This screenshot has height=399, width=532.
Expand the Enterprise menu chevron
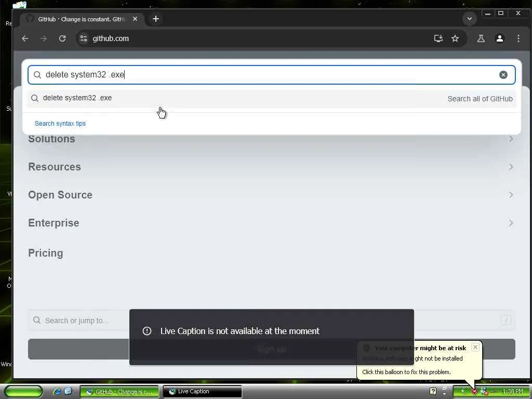(511, 223)
